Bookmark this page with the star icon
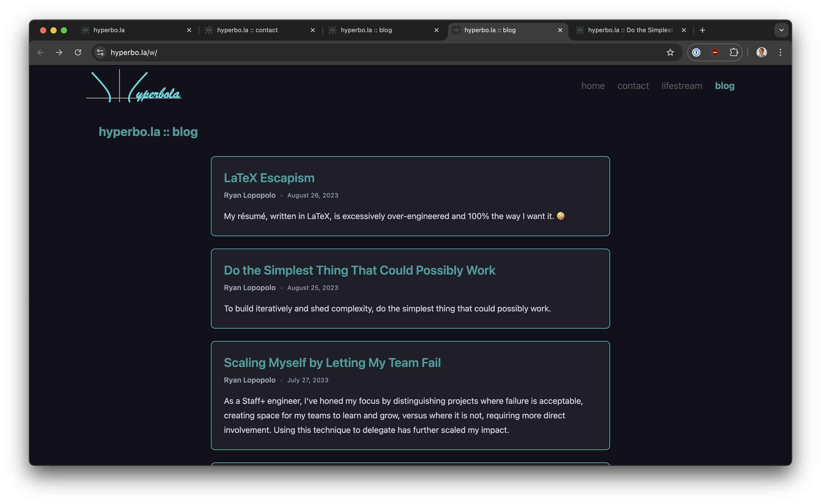This screenshot has width=821, height=504. (x=671, y=52)
